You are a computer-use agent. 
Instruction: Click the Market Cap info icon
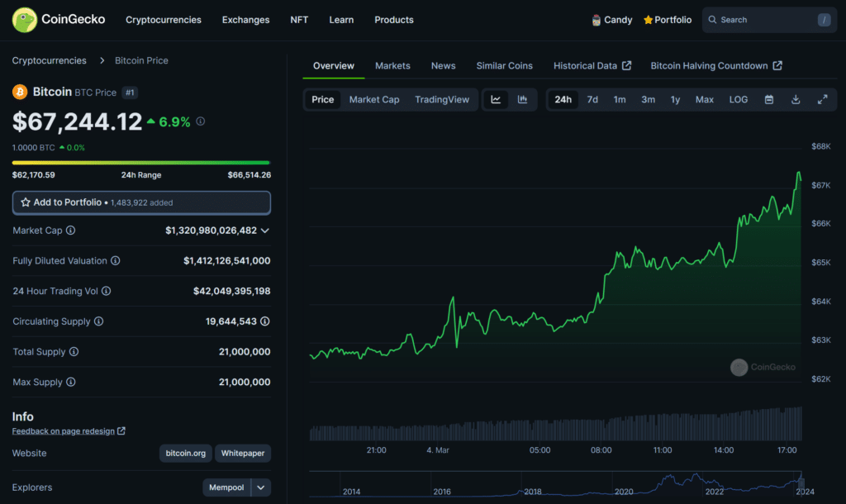click(x=71, y=231)
